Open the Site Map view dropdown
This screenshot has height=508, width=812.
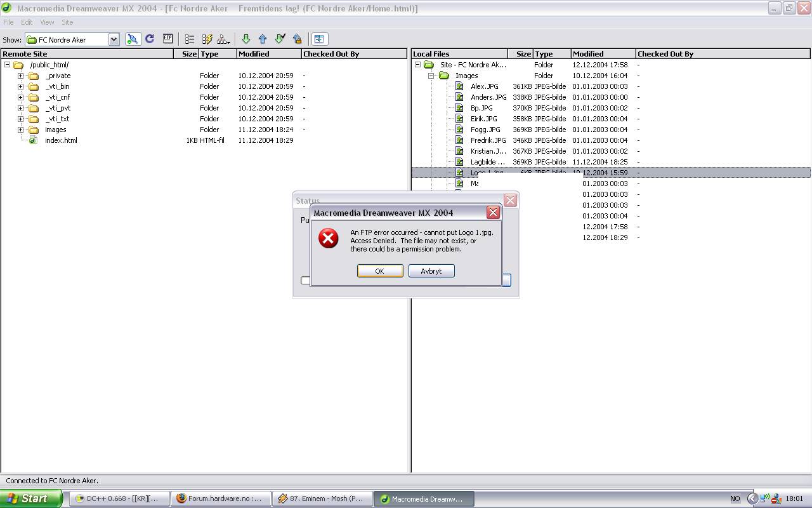(224, 39)
